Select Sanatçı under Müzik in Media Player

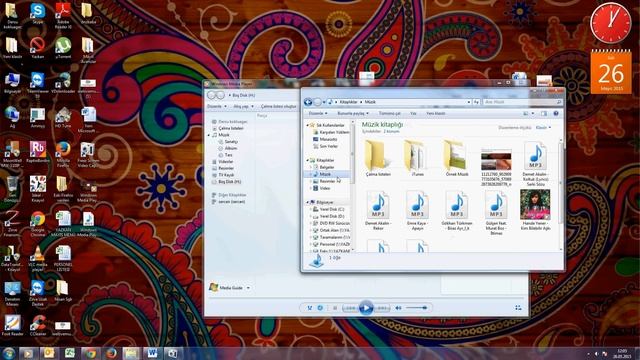[x=228, y=142]
